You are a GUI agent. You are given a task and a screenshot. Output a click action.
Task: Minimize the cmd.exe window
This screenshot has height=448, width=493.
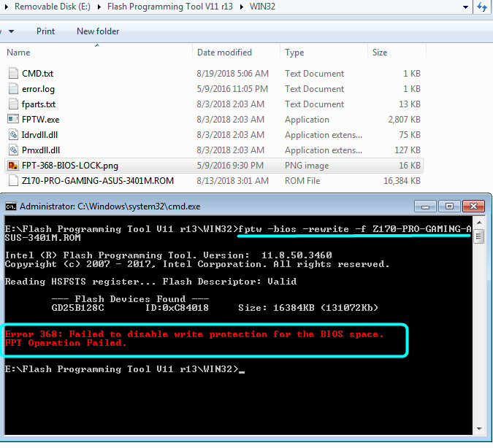tap(425, 206)
